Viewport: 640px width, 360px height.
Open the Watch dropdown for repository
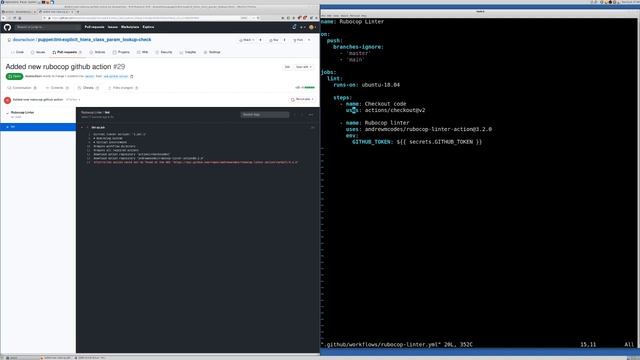(247, 40)
